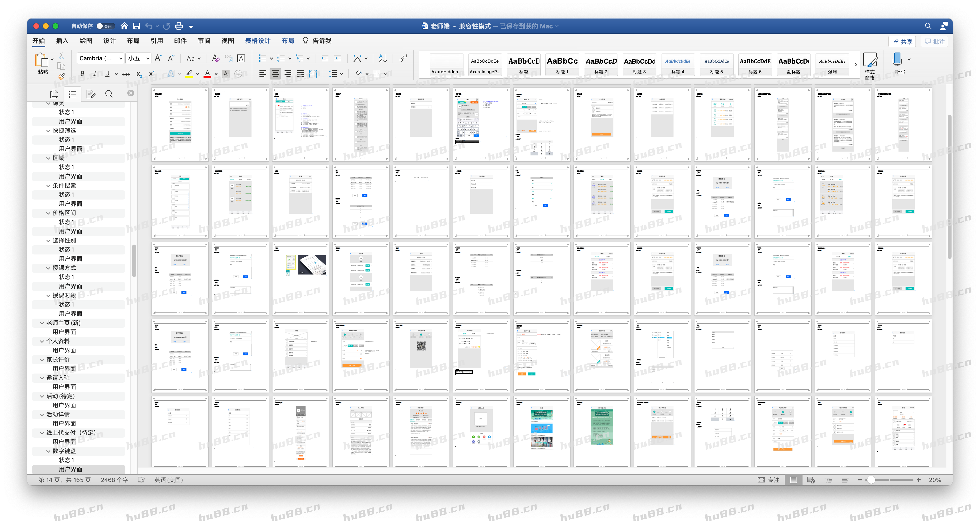The image size is (980, 521).
Task: Apply the 标题 1 style
Action: pyautogui.click(x=562, y=65)
